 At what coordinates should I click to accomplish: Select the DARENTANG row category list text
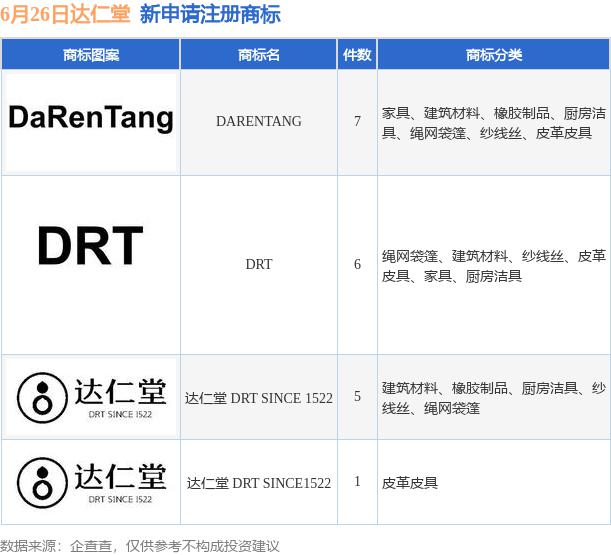493,123
